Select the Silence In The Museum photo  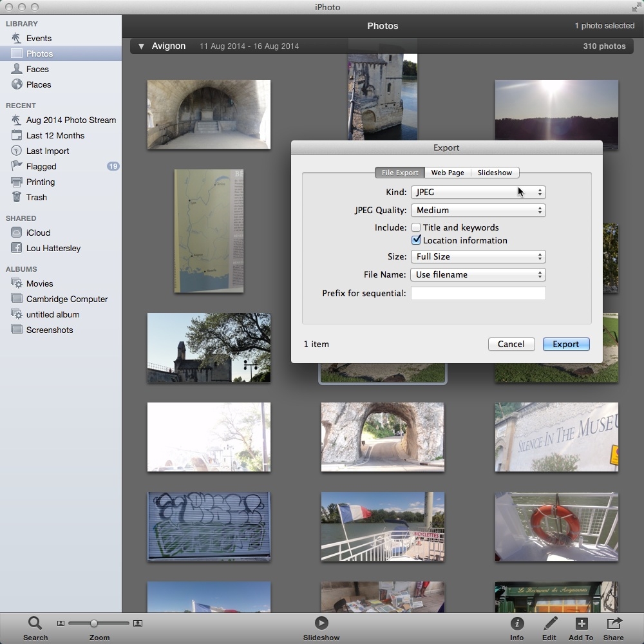click(x=556, y=437)
